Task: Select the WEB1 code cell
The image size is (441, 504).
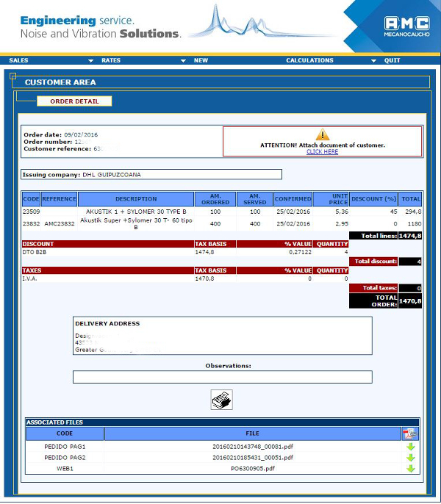Action: click(65, 468)
